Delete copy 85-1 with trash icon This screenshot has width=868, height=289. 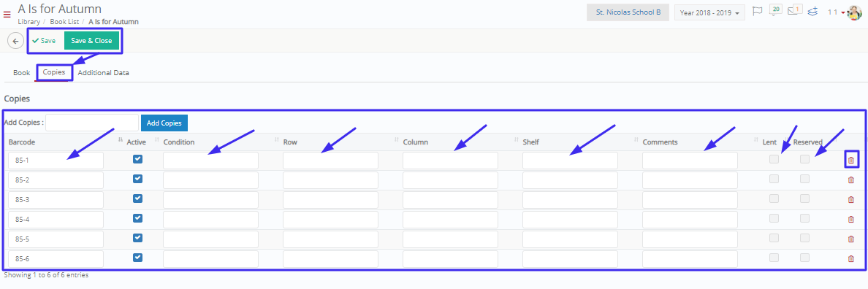point(851,161)
